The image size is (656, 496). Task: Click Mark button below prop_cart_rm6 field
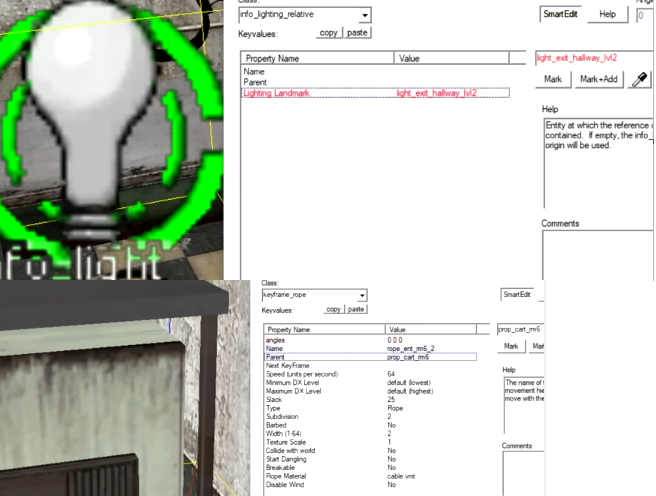pos(511,346)
